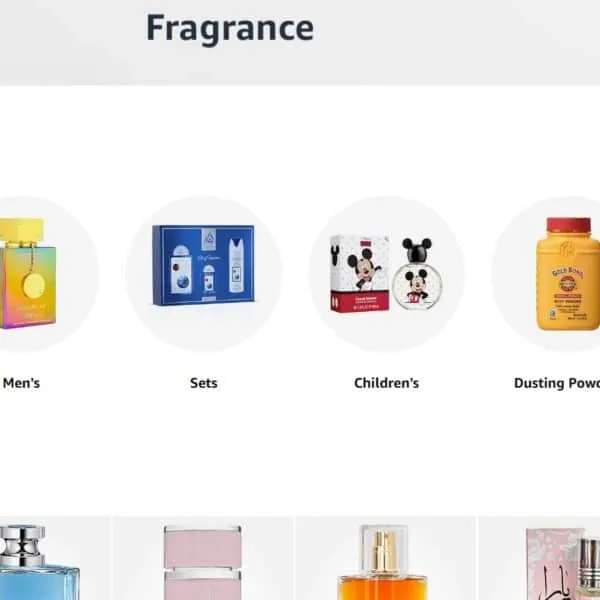Click the round Mickey Mouse perfume bottle

(417, 287)
